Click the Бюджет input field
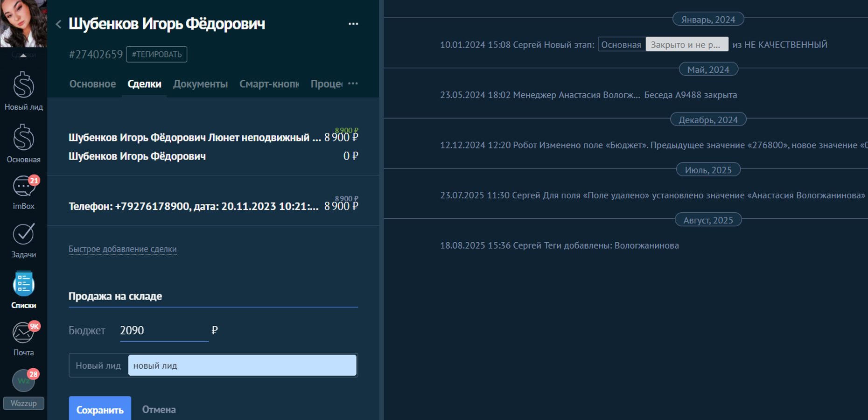 [163, 330]
